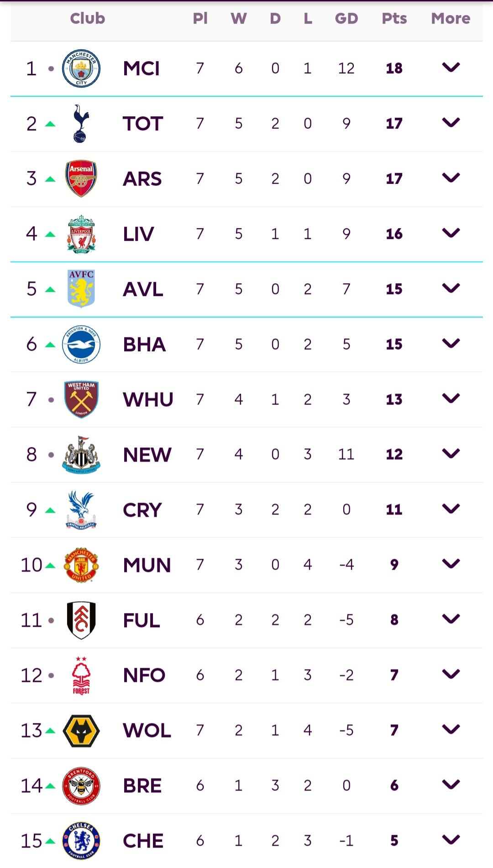Open the Liverpool club crest
493x868 pixels.
point(81,234)
